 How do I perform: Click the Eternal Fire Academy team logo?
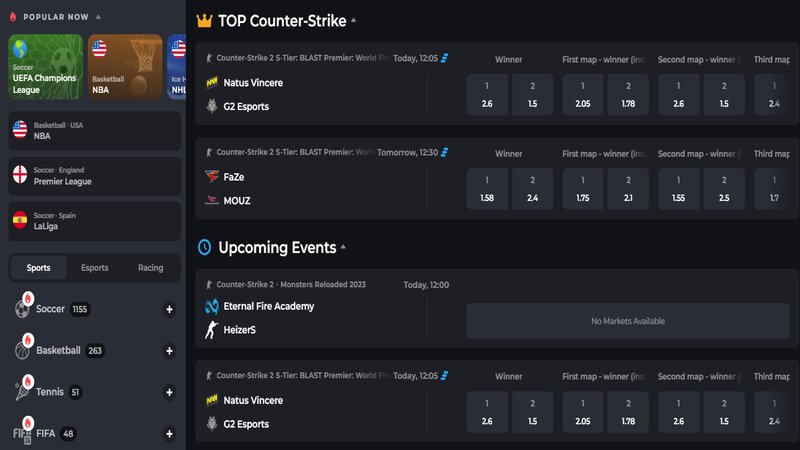[212, 306]
